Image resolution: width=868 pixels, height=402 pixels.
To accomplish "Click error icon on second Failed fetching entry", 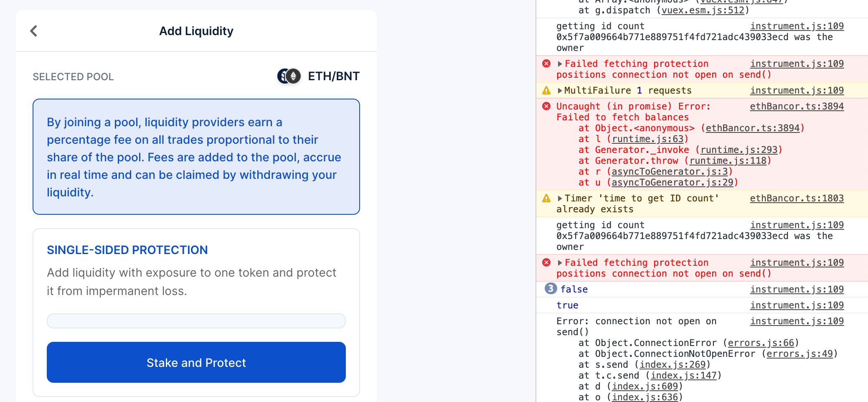I will [x=547, y=262].
